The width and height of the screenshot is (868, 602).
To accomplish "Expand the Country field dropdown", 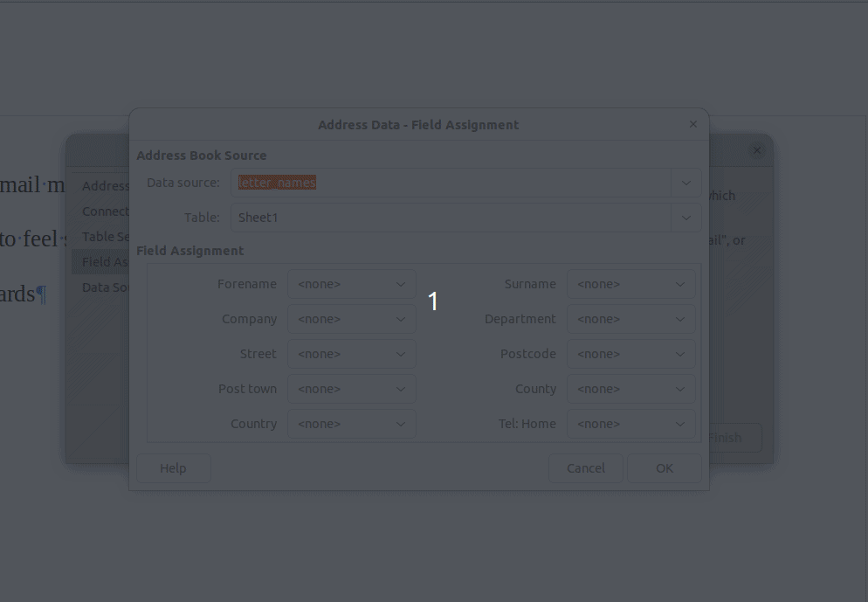I will pos(351,424).
